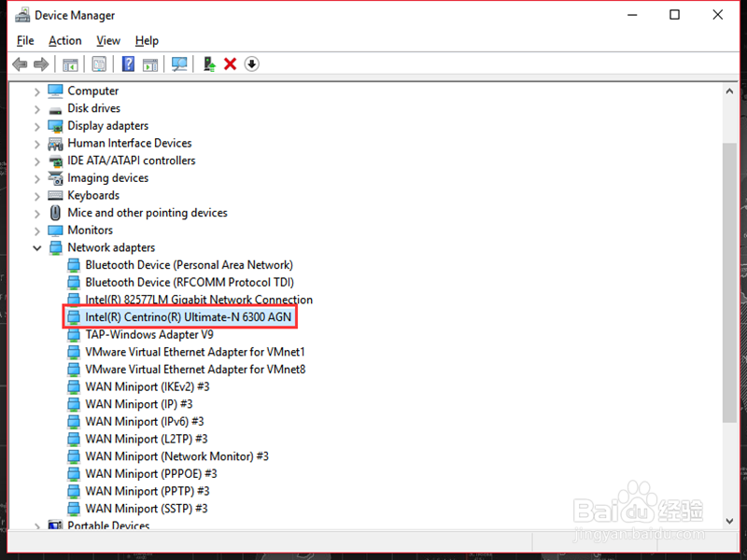Click the Imaging devices camera icon
This screenshot has width=747, height=560.
(x=55, y=178)
